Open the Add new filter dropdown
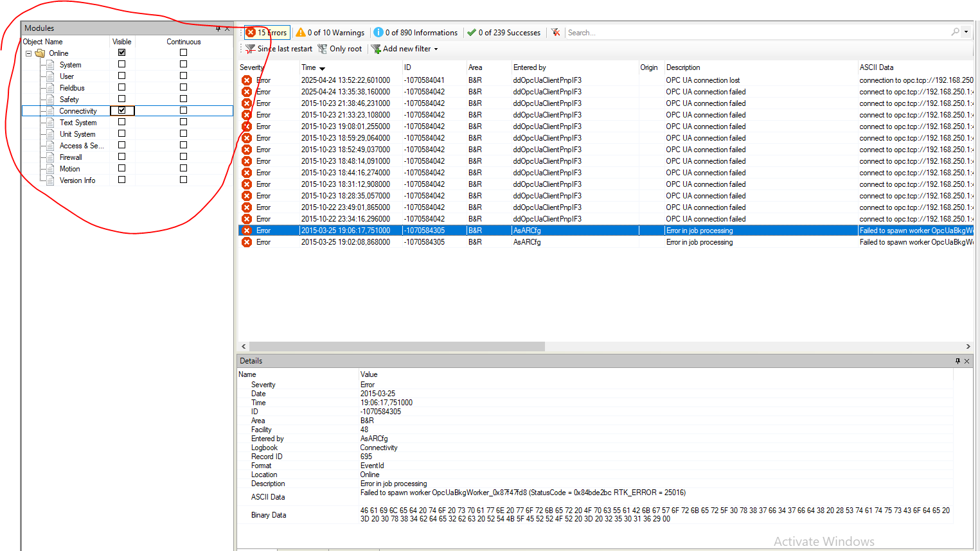980x551 pixels. pos(405,49)
